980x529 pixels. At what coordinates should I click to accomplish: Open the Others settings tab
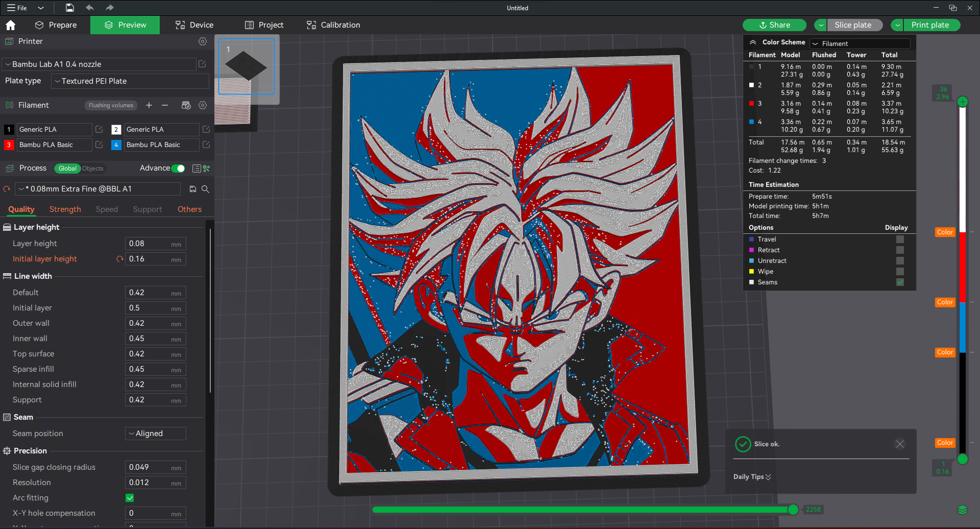(189, 209)
